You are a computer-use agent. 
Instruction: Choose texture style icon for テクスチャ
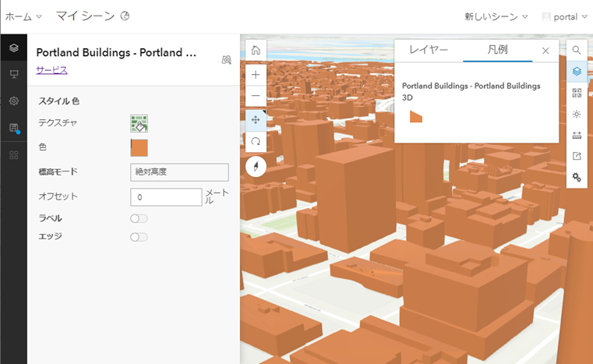pyautogui.click(x=139, y=123)
